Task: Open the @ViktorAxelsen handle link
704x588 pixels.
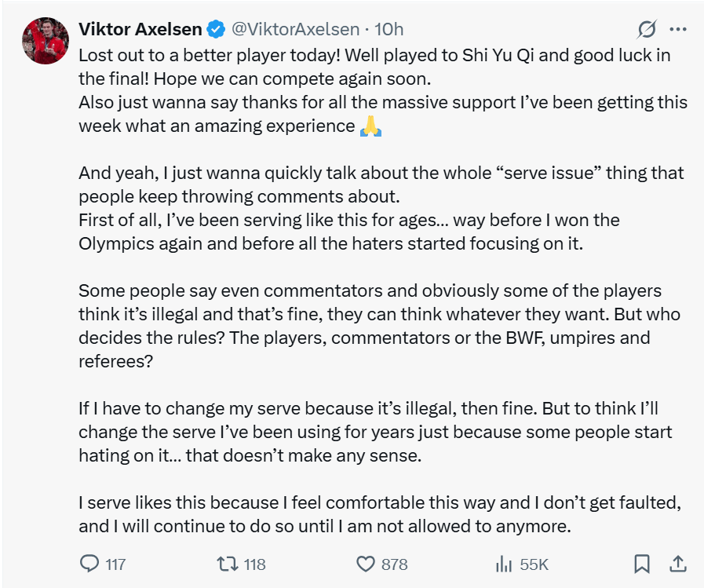Action: click(294, 30)
